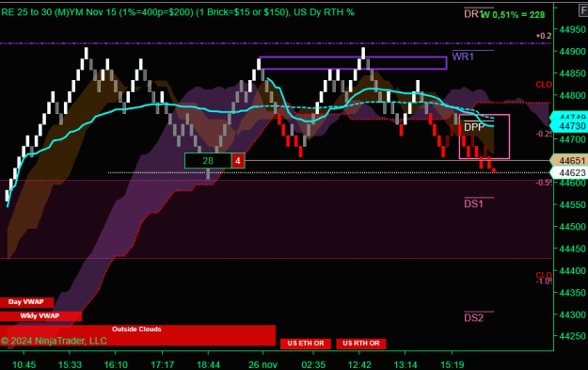
Task: Click the 44800 price axis label
Action: tap(572, 95)
